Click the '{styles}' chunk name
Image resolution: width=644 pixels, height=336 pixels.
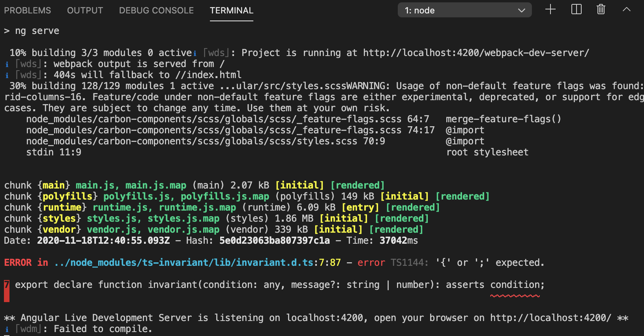[x=59, y=218]
